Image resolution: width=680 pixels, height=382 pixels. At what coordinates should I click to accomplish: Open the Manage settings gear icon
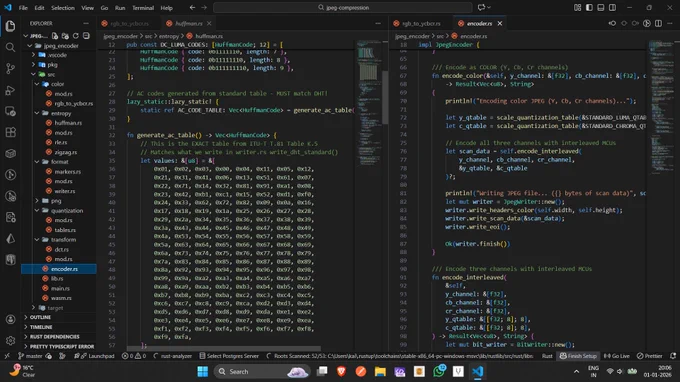click(x=10, y=341)
